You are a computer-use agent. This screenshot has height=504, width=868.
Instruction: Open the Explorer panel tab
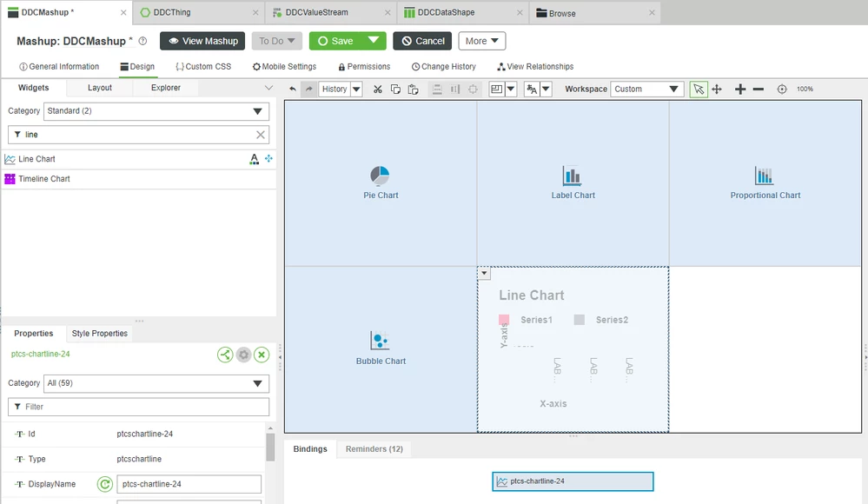click(x=165, y=88)
